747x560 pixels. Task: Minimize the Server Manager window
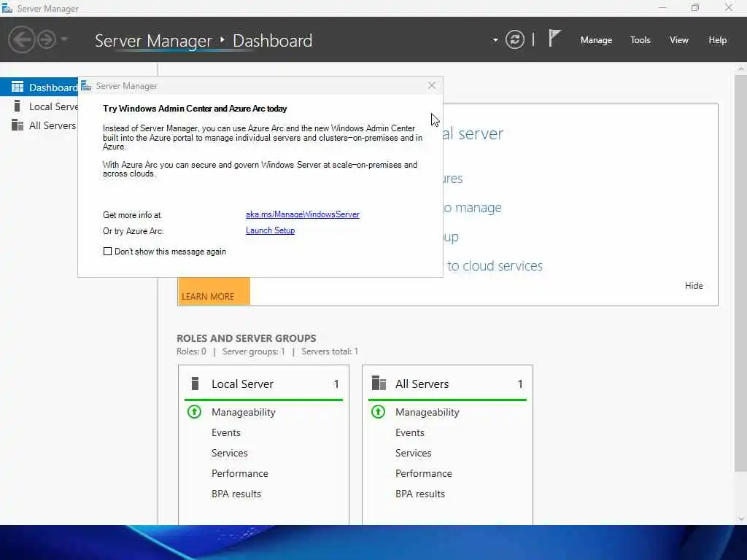pyautogui.click(x=662, y=7)
